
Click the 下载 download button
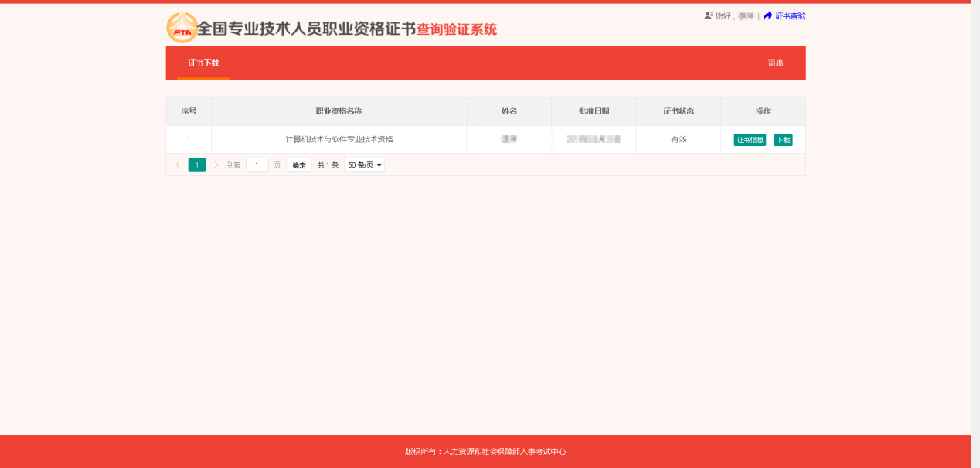(783, 140)
